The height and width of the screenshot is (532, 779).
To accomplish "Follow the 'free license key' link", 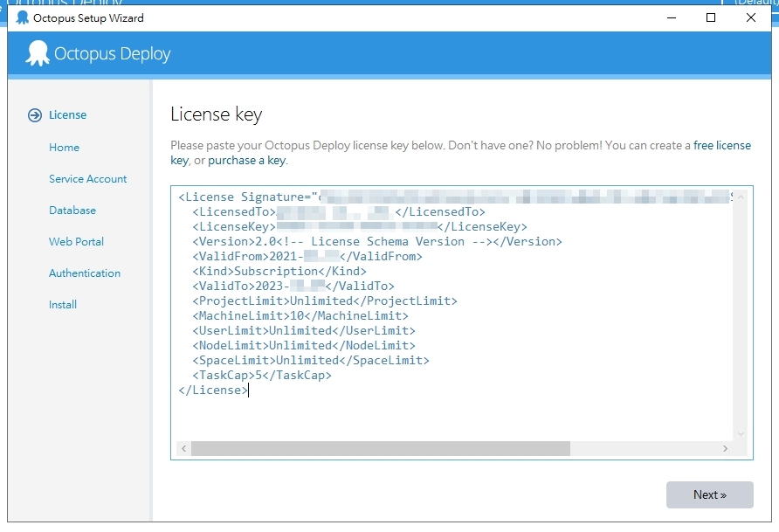I will [x=722, y=146].
